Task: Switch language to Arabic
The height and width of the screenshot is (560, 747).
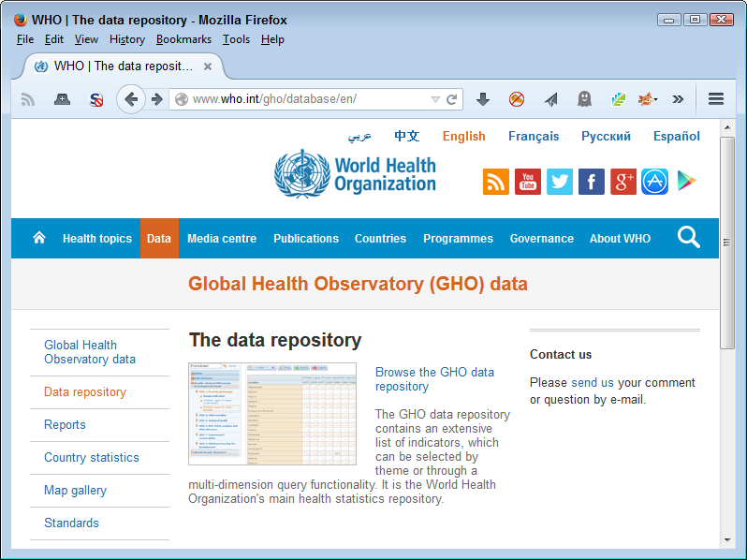Action: (x=359, y=137)
